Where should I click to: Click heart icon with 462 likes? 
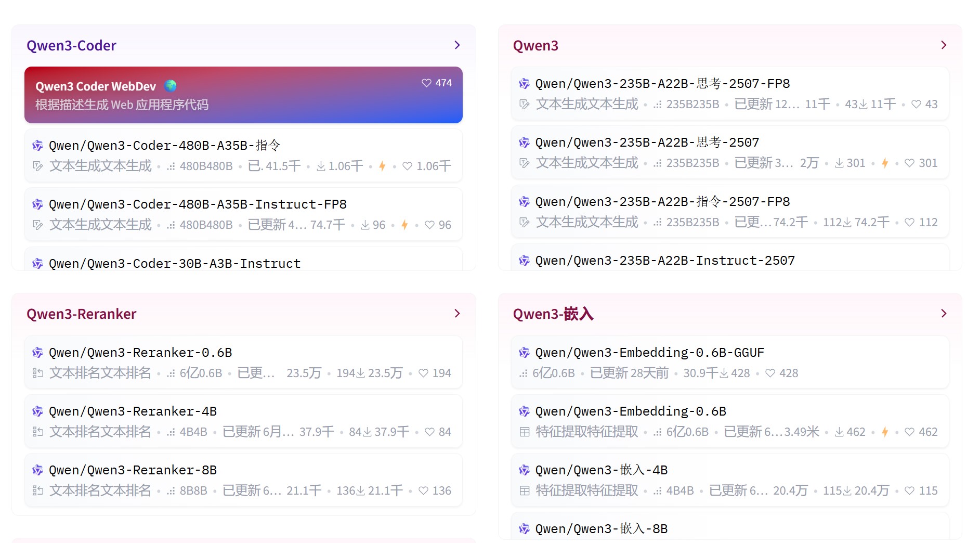[x=909, y=432]
